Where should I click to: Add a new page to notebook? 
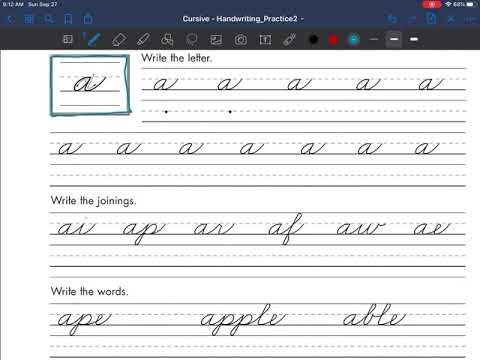tap(431, 18)
